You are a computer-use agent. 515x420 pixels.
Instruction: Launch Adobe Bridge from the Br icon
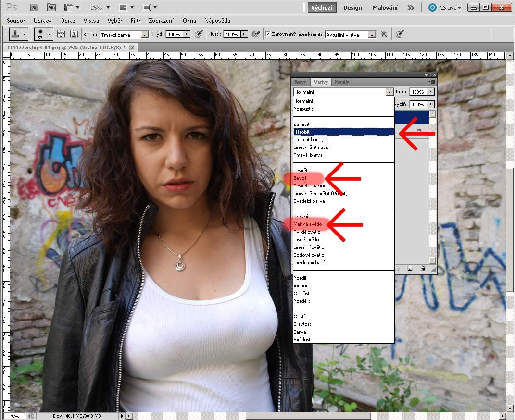34,7
